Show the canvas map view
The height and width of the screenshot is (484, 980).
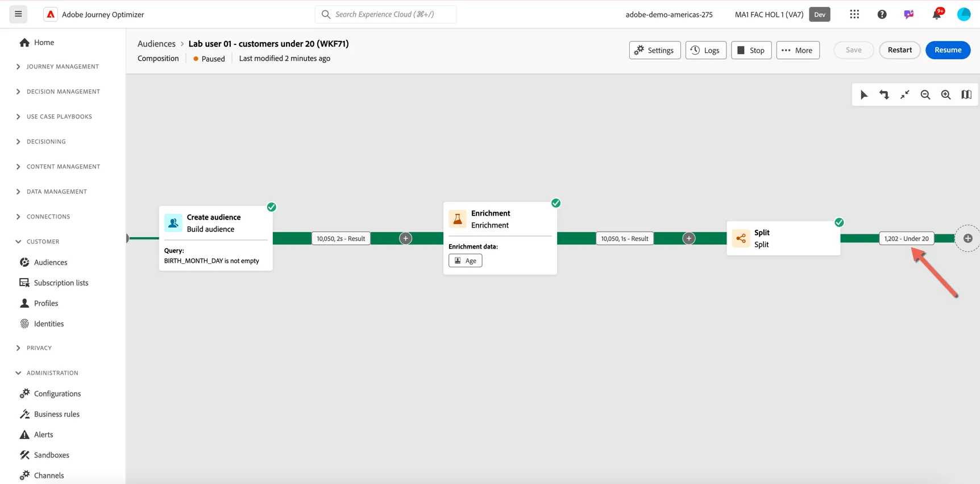click(x=966, y=95)
